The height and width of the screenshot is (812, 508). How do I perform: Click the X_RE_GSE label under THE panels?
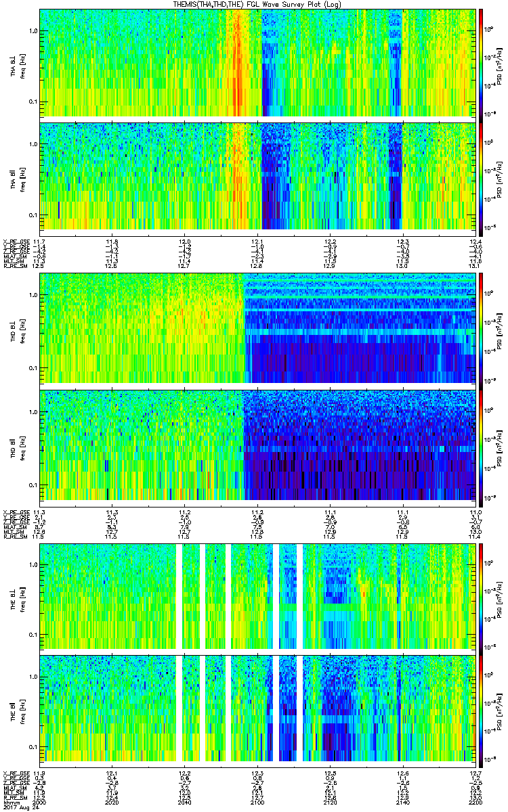(x=15, y=773)
